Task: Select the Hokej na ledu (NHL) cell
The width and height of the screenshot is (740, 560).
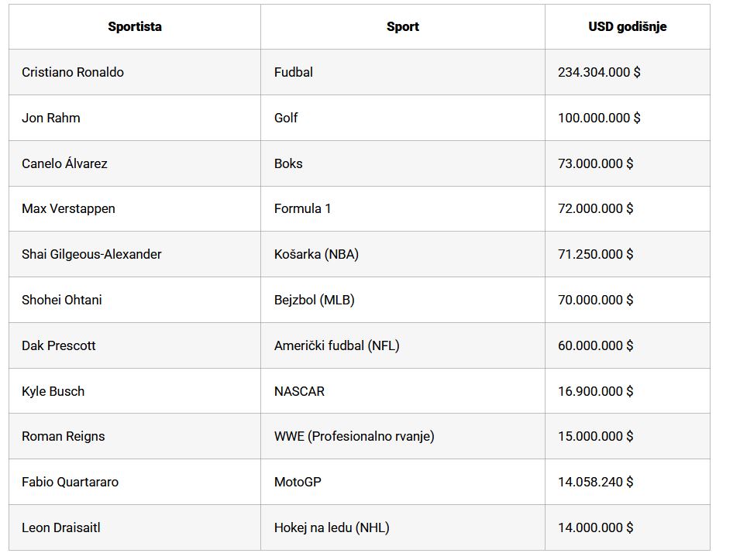Action: coord(332,527)
